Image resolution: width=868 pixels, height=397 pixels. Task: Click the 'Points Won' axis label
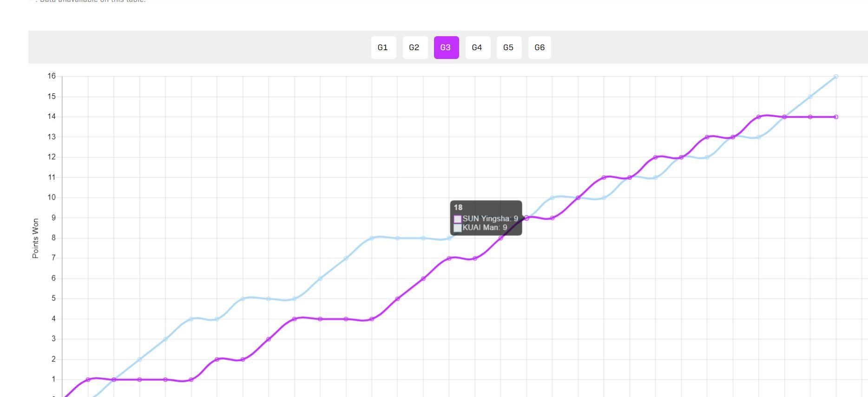(35, 238)
